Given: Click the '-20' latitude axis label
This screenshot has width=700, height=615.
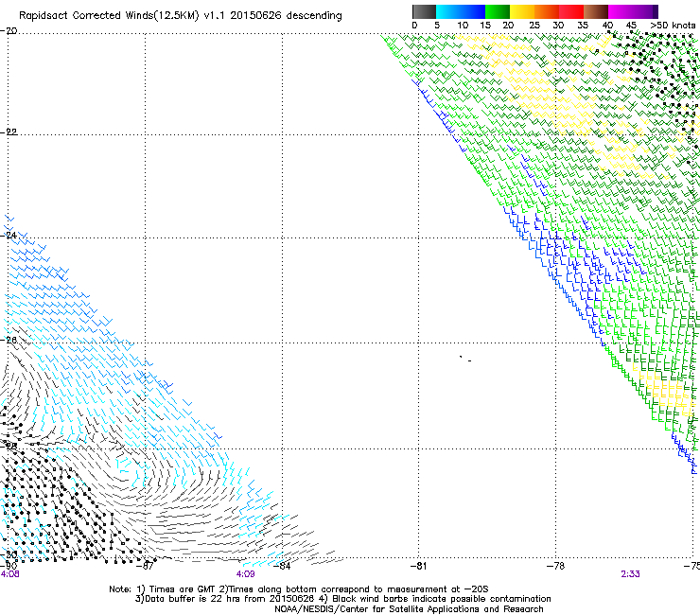Looking at the screenshot, I should point(9,31).
